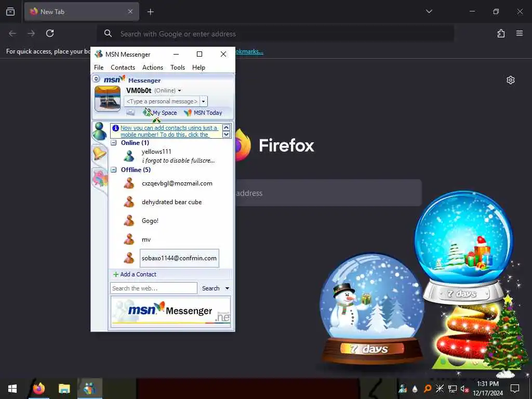This screenshot has width=532, height=399.
Task: Collapse the Messenger header round chevron button
Action: pyautogui.click(x=96, y=79)
